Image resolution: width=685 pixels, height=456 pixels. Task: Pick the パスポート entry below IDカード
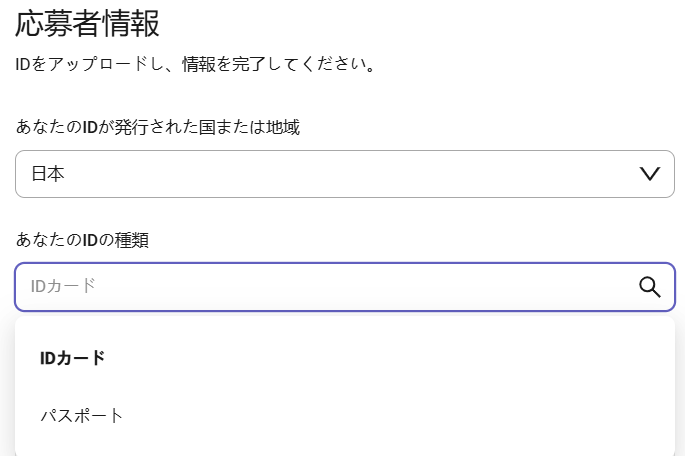point(82,415)
